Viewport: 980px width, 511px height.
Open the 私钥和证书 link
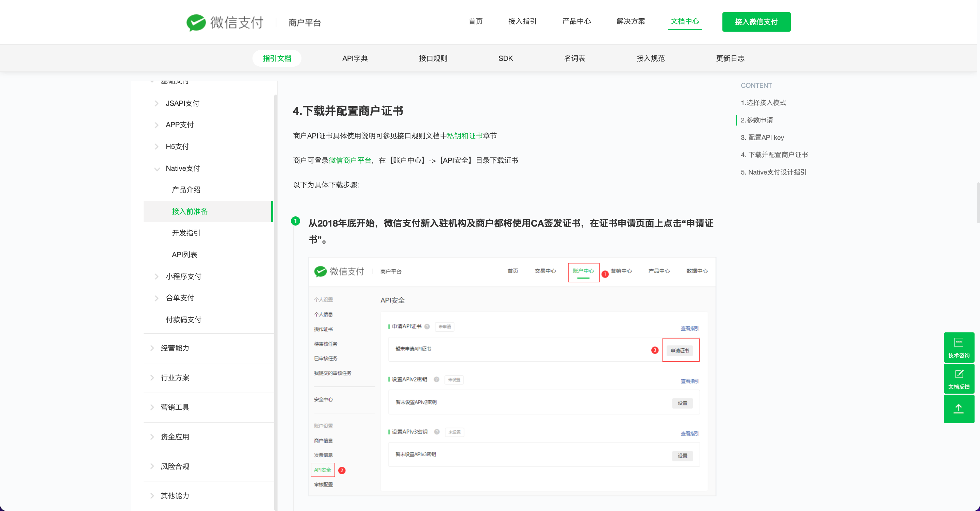pyautogui.click(x=464, y=136)
